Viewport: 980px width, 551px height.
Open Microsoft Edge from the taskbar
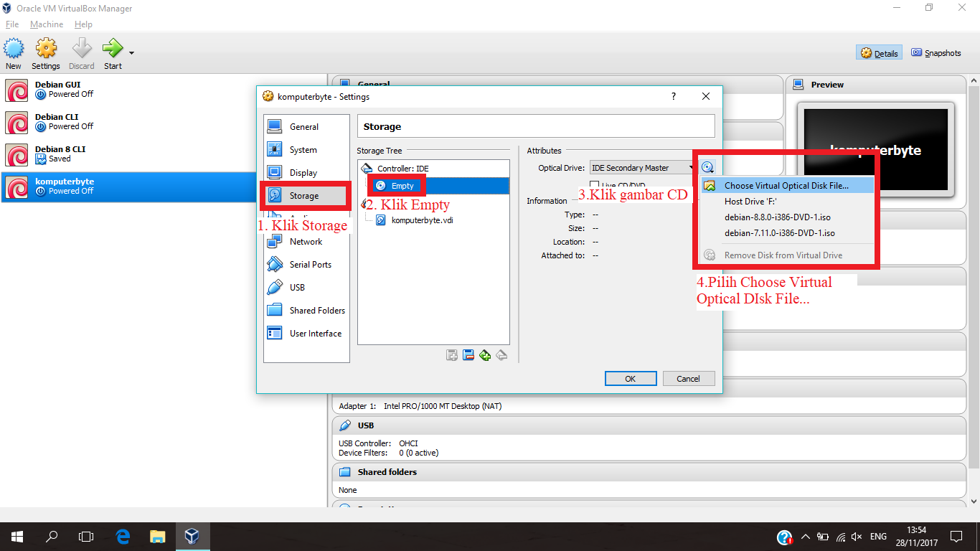(123, 537)
